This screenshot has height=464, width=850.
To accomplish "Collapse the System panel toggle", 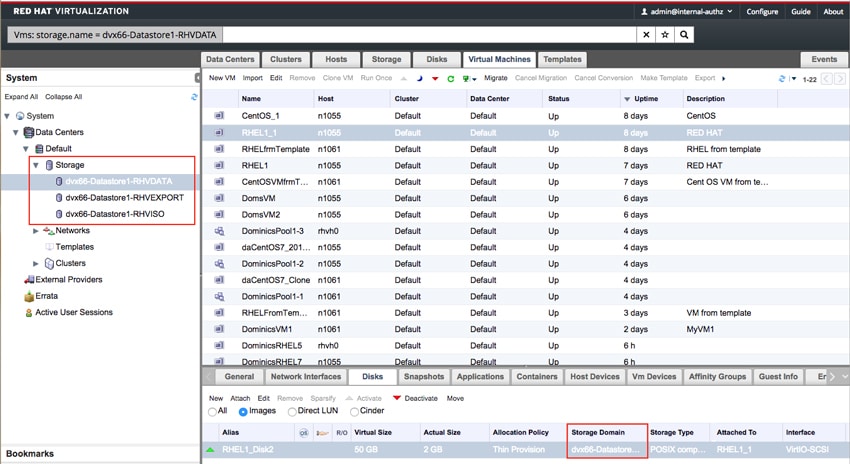I will (198, 78).
